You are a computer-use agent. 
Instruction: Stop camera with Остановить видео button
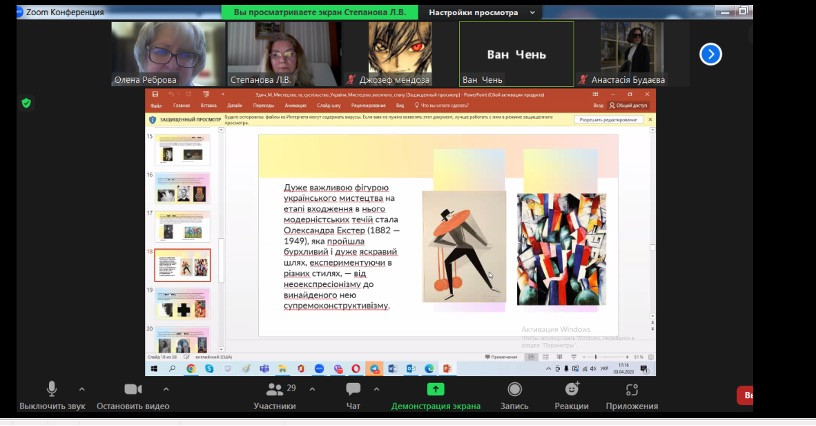(132, 390)
